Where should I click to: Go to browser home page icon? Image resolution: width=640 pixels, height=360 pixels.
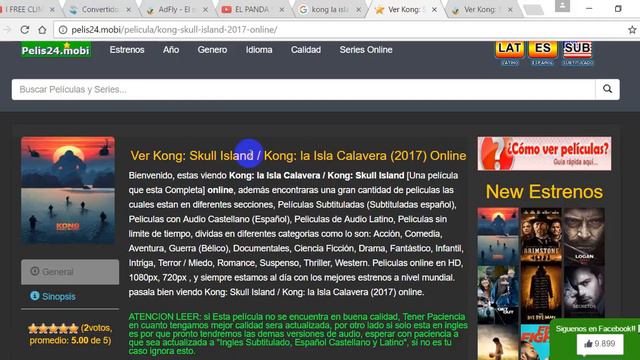(x=42, y=30)
